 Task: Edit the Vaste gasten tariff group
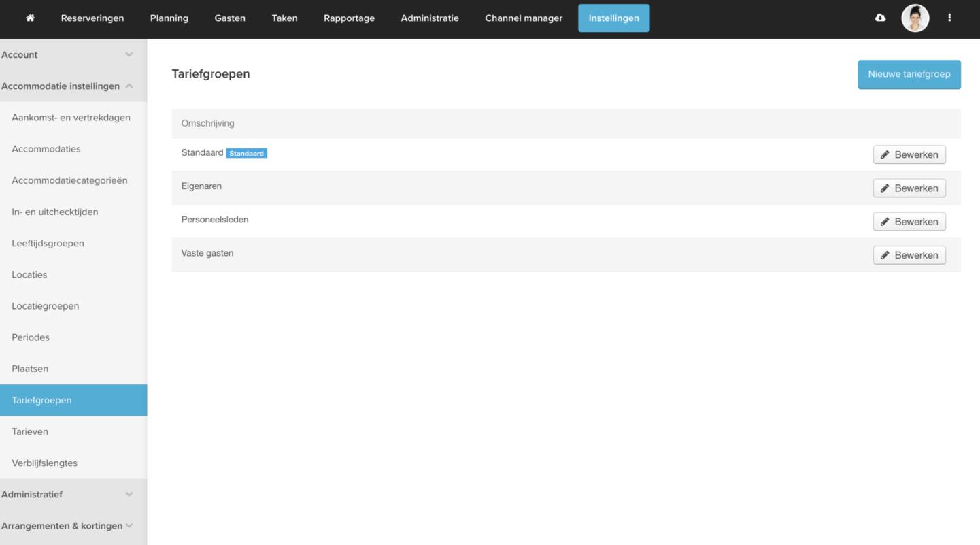click(909, 255)
